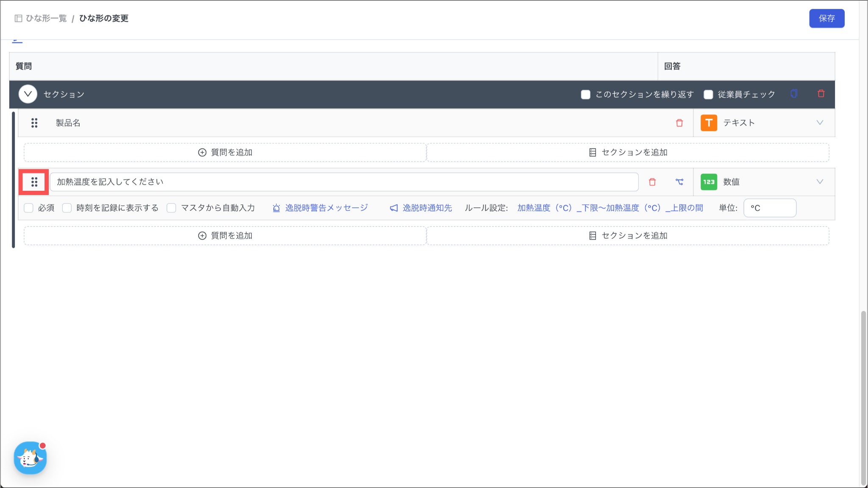This screenshot has height=488, width=868.
Task: Open the chat support mascot
Action: [30, 458]
